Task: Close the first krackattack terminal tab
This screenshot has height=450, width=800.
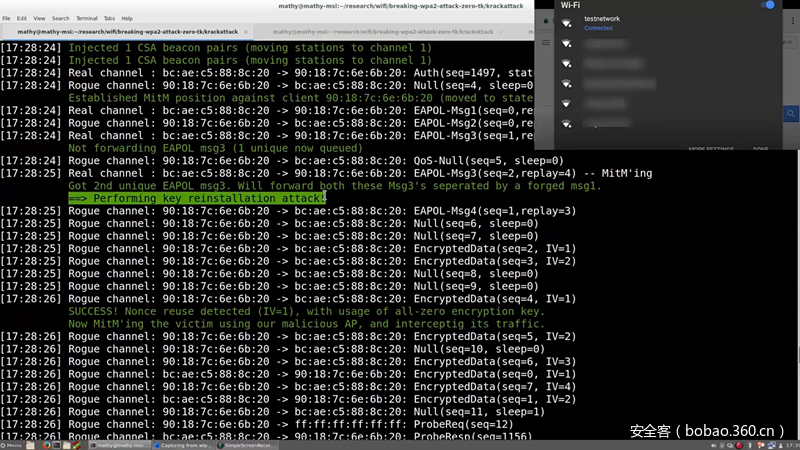Action: click(246, 32)
